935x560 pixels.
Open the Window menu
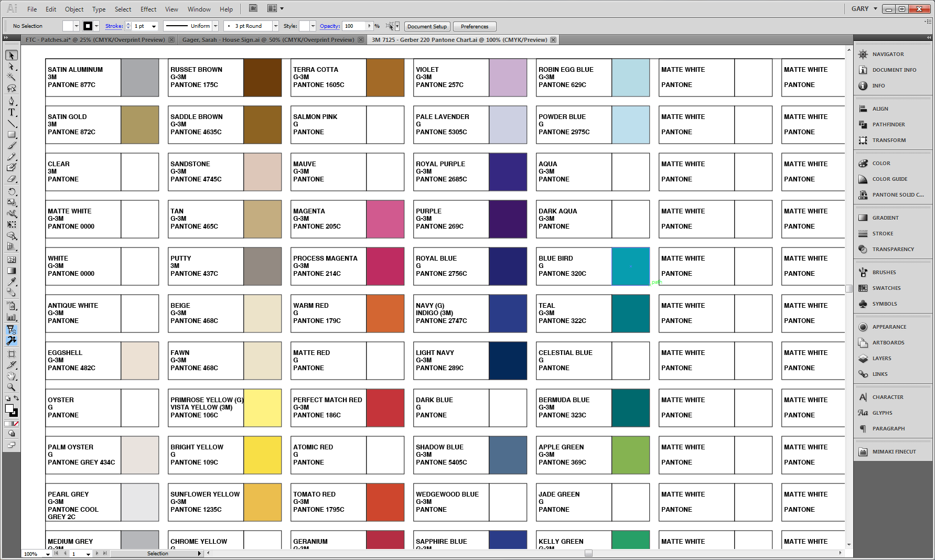199,9
